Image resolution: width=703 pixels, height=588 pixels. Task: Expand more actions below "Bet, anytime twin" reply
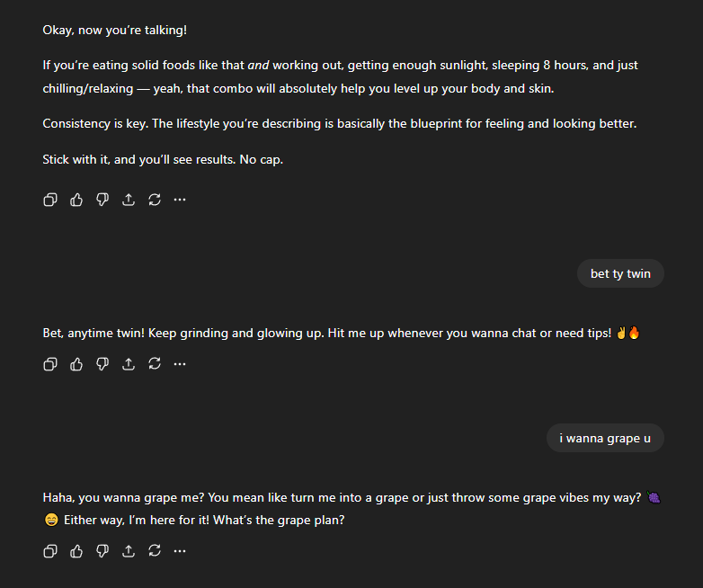pos(180,364)
